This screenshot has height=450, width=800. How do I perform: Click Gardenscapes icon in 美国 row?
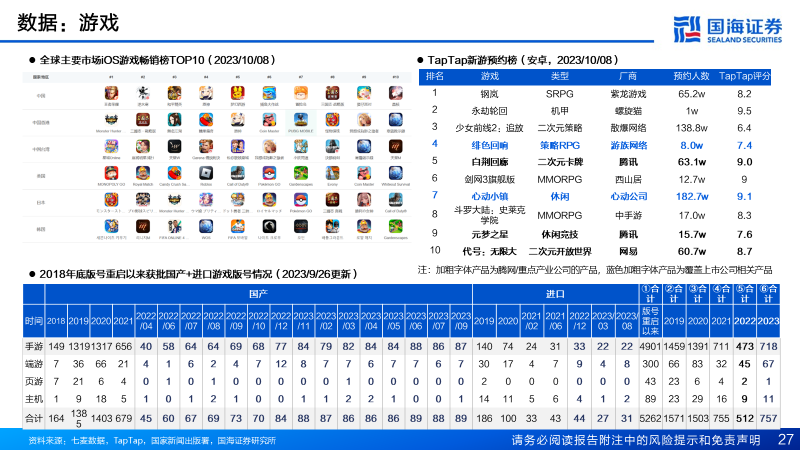tap(301, 173)
